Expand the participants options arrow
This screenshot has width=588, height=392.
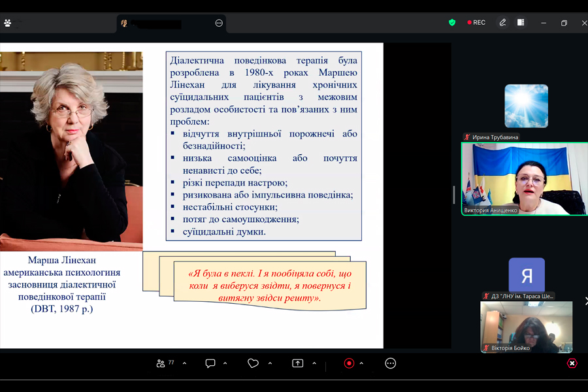pyautogui.click(x=184, y=363)
